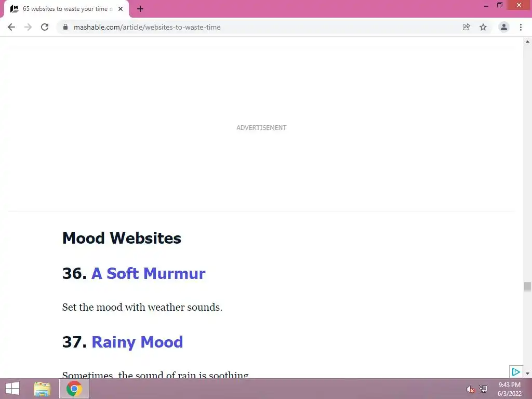532x399 pixels.
Task: Share this page via share icon
Action: (x=466, y=27)
